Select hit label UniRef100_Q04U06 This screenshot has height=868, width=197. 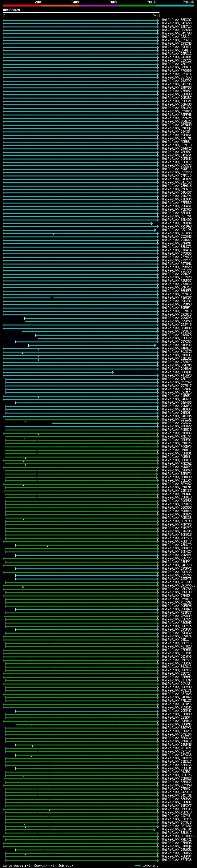[177, 369]
